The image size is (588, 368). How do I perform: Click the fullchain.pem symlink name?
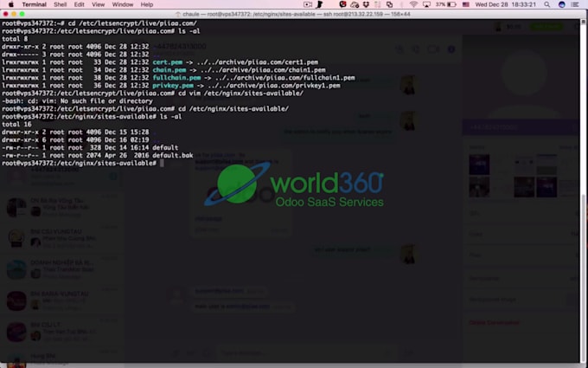(x=176, y=78)
